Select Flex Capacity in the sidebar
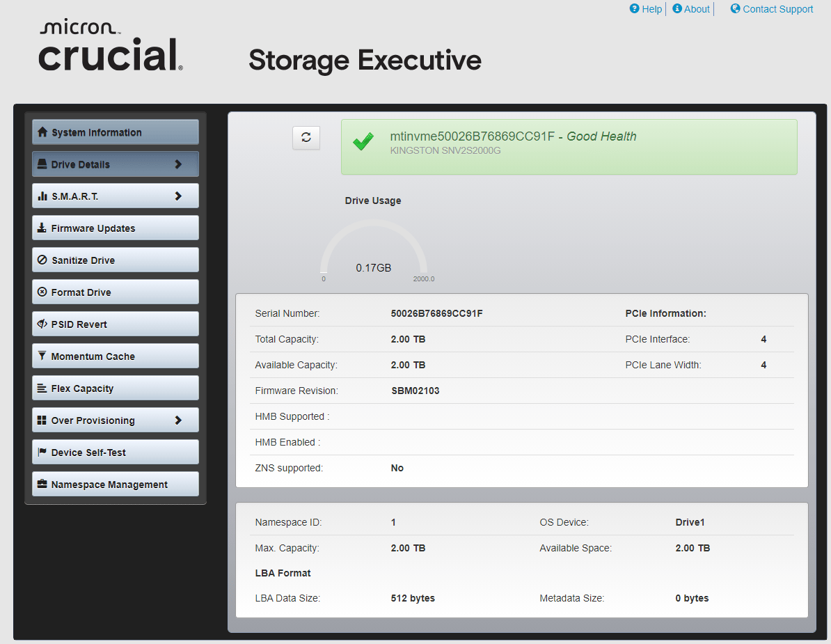 click(x=116, y=388)
